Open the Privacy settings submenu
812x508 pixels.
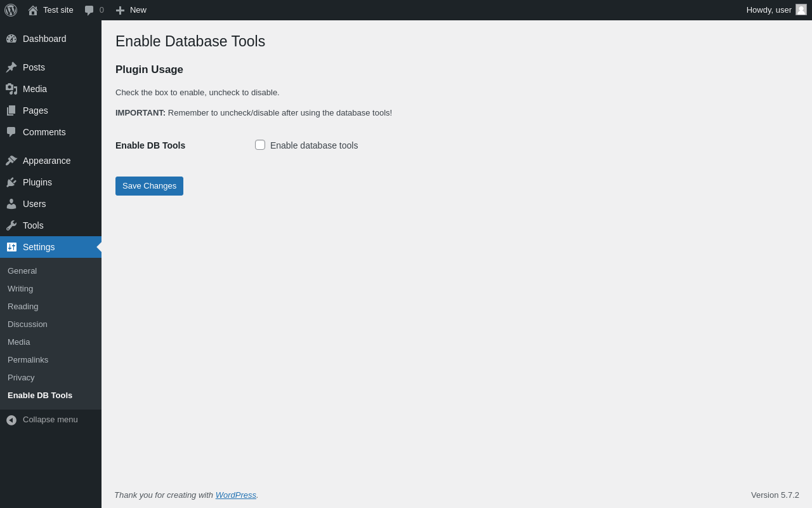21,378
